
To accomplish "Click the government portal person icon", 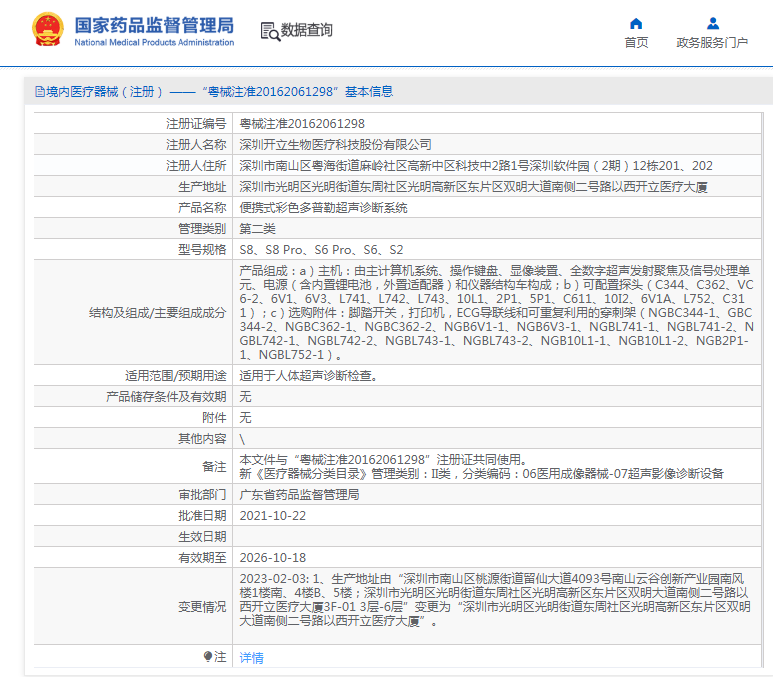I will pyautogui.click(x=712, y=24).
